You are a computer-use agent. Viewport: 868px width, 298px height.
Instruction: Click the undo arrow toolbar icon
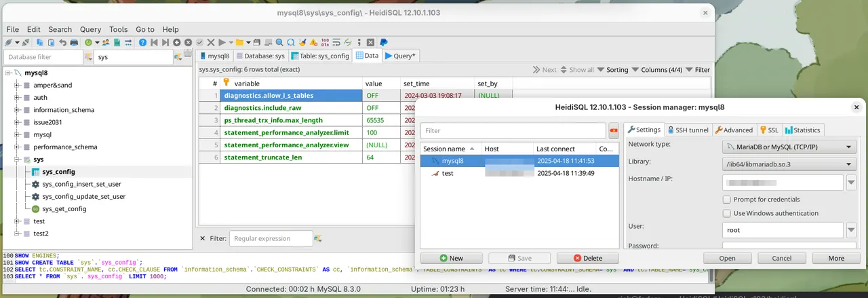62,42
